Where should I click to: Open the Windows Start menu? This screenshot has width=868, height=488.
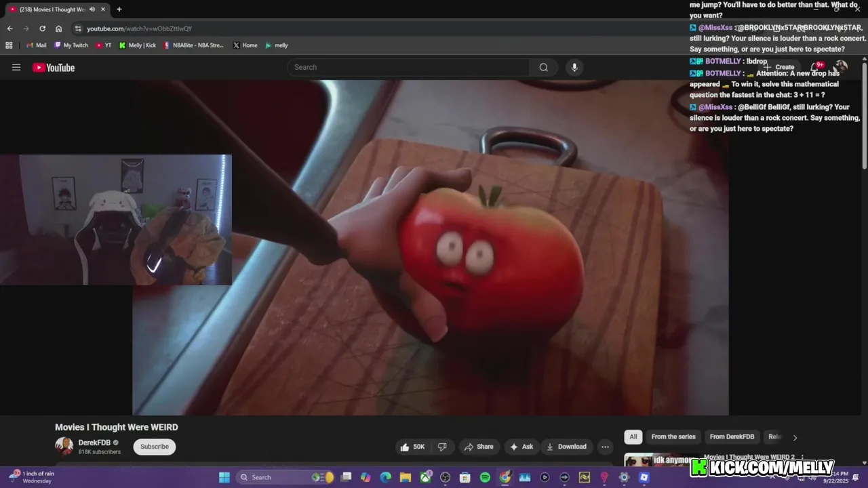(x=224, y=477)
